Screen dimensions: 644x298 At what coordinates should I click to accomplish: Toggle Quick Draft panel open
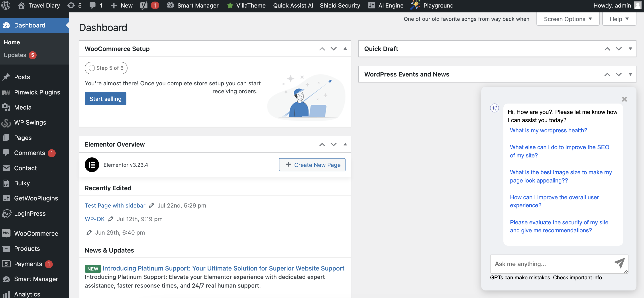coord(630,49)
